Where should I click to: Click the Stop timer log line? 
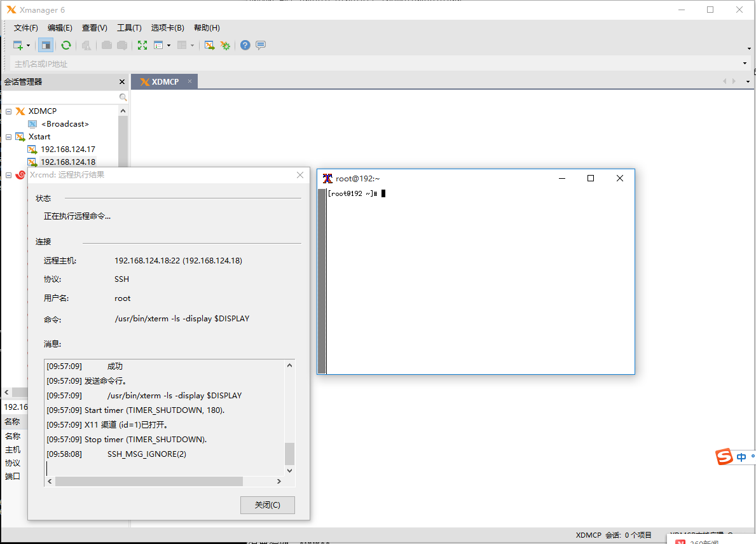coord(146,440)
